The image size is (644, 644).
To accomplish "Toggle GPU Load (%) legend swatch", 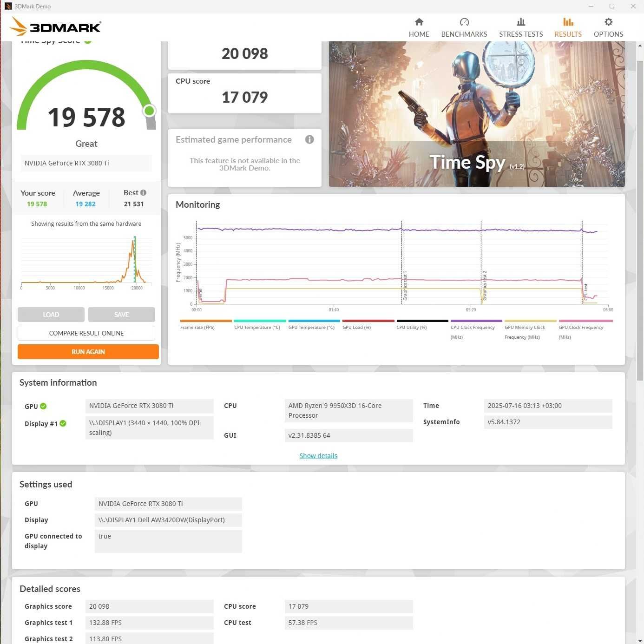I will point(368,321).
